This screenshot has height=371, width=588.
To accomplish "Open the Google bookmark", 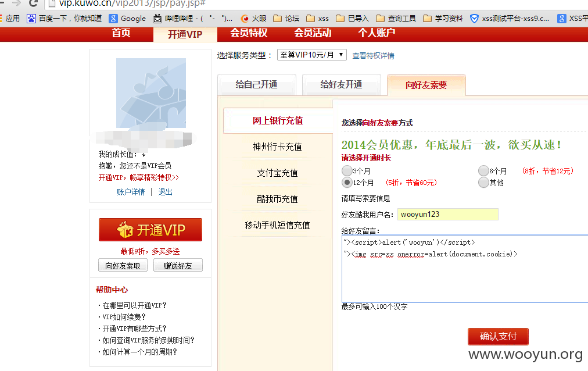I will tap(127, 19).
